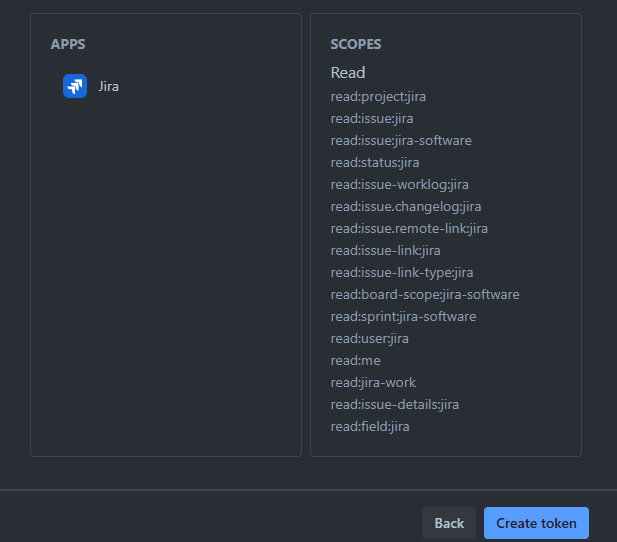Screen dimensions: 617x542
Task: Select the read:jira-work scope
Action: coord(373,383)
